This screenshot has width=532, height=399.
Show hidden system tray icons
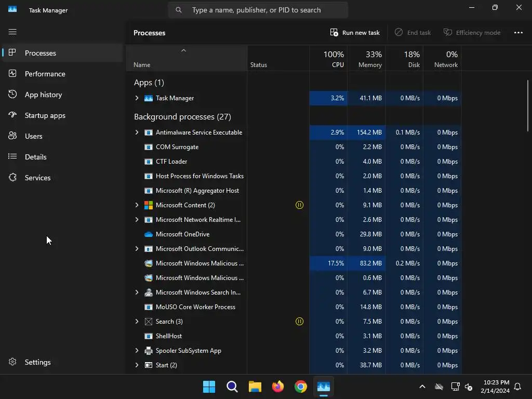pos(422,387)
